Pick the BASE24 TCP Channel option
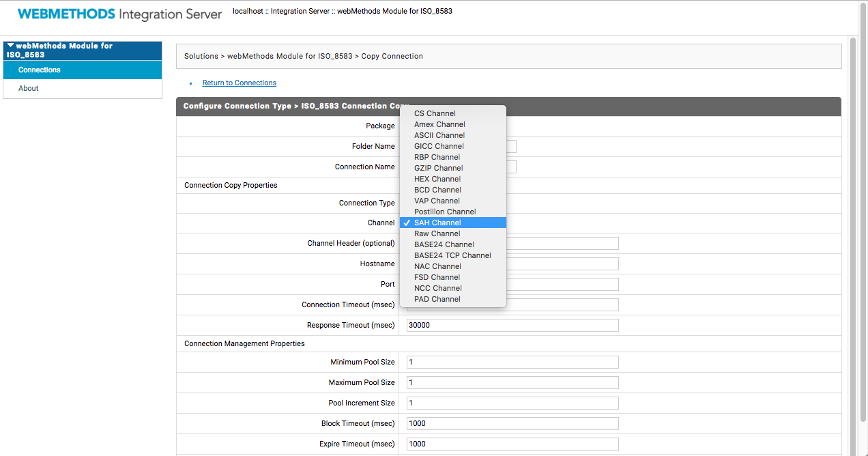The height and width of the screenshot is (456, 868). pyautogui.click(x=453, y=255)
